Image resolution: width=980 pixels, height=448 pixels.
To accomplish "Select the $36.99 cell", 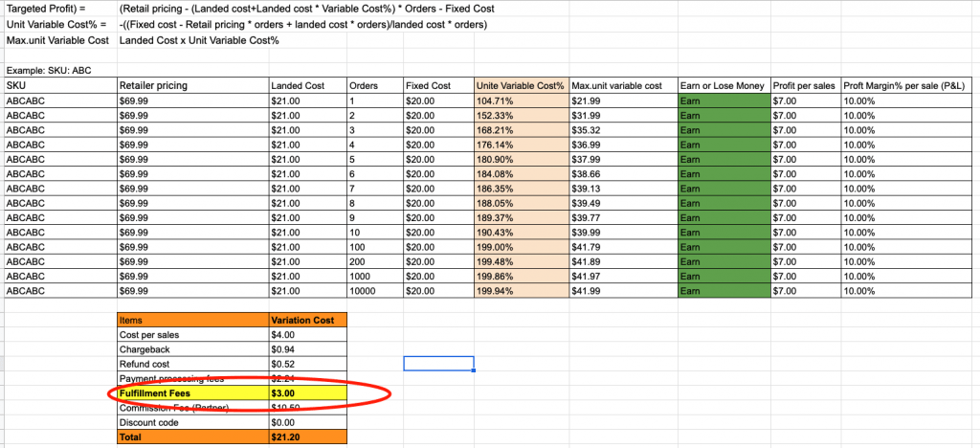I will pos(623,145).
